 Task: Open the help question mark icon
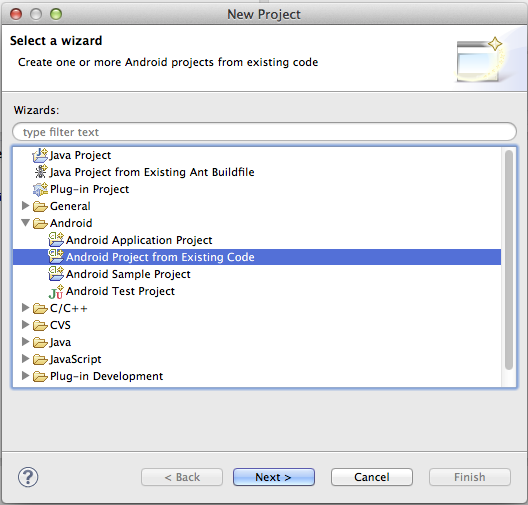[x=28, y=477]
